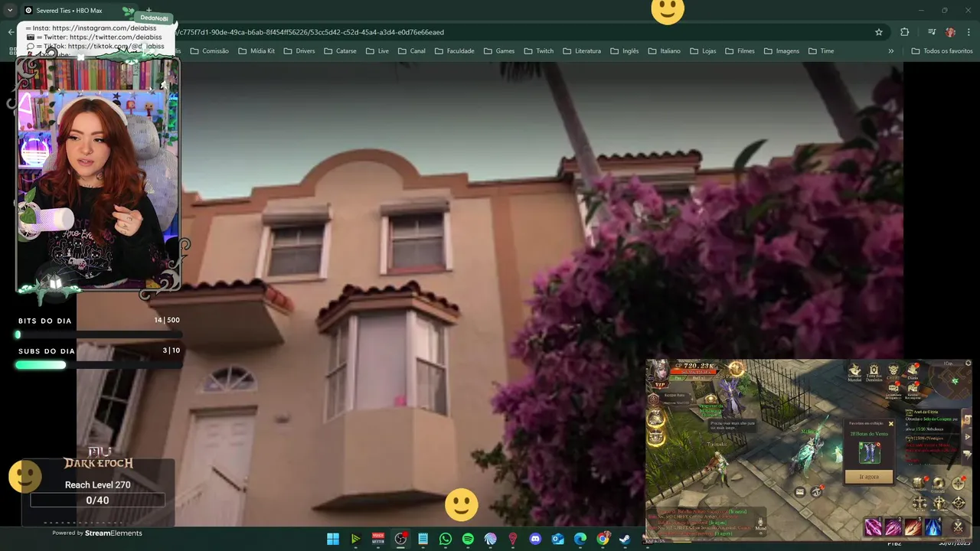Open the CHEFE boss skull icon
Screen dimensions: 980x551
893,372
